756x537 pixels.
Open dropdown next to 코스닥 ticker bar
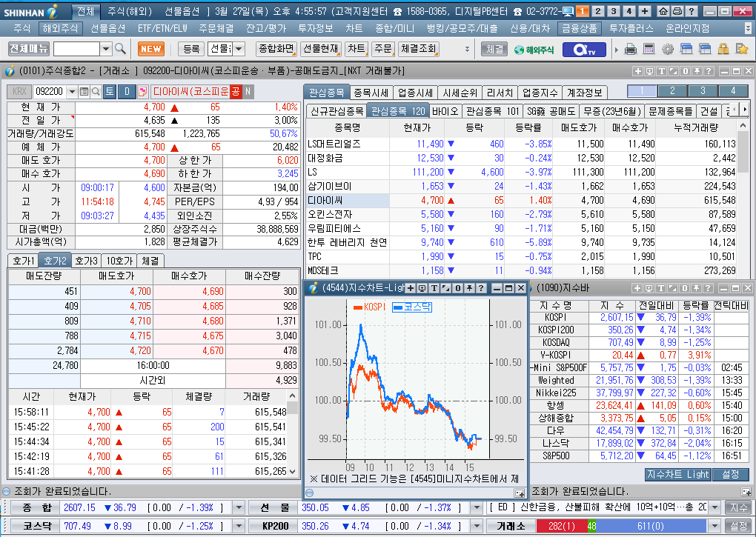(238, 525)
